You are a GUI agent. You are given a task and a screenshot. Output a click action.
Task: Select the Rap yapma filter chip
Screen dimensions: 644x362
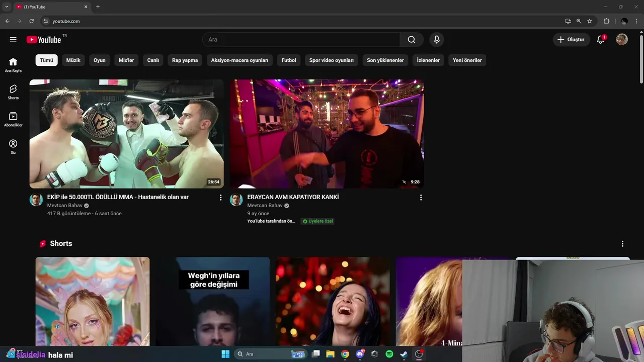pyautogui.click(x=185, y=60)
